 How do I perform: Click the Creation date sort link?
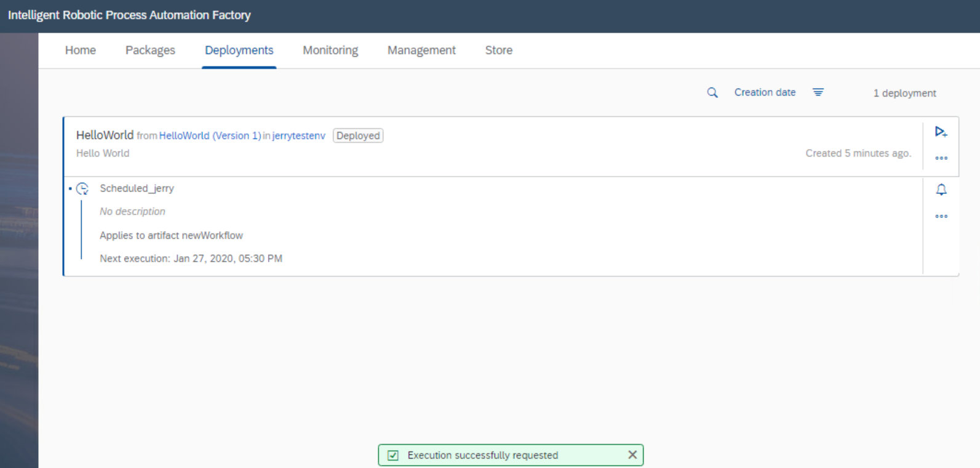coord(765,92)
